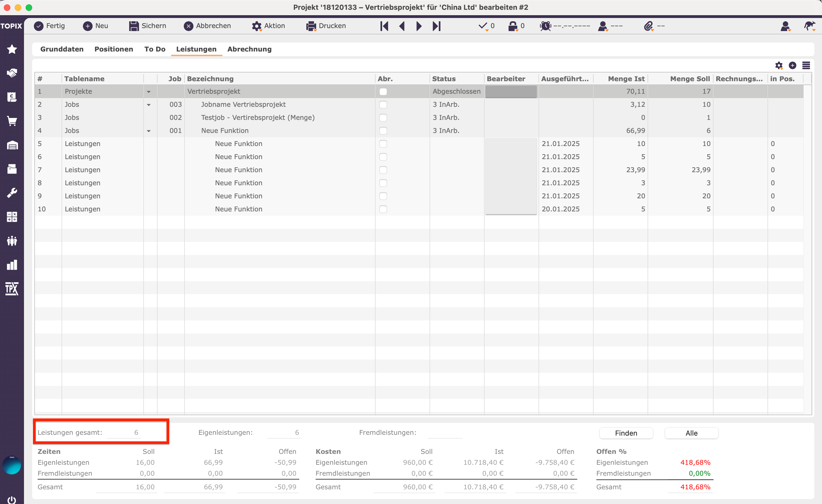This screenshot has width=822, height=504.
Task: Click the Alle button
Action: tap(691, 433)
